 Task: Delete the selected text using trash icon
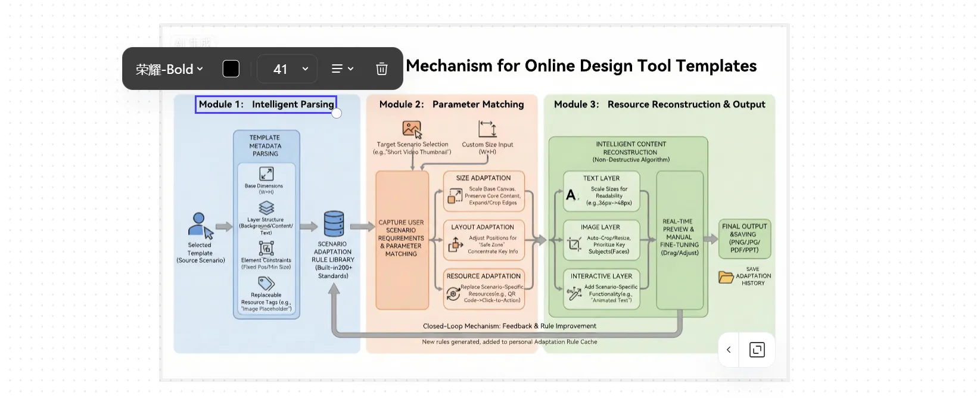pos(382,69)
